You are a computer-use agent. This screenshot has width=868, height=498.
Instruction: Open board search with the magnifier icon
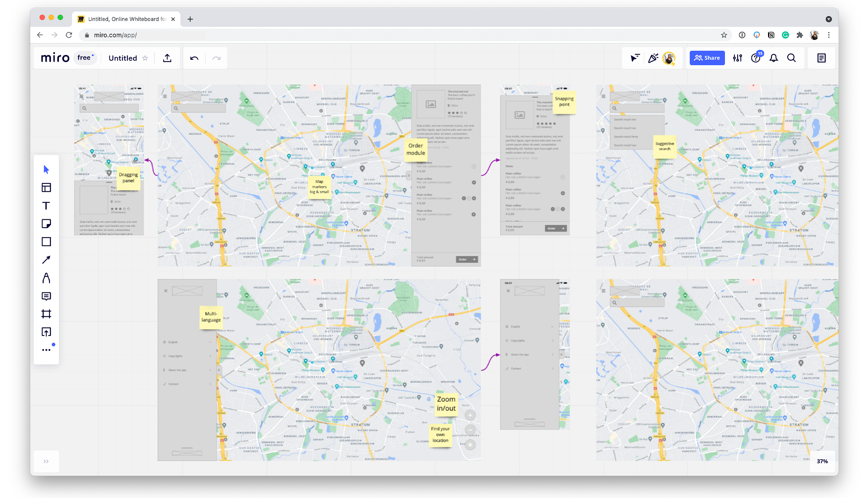(x=791, y=58)
